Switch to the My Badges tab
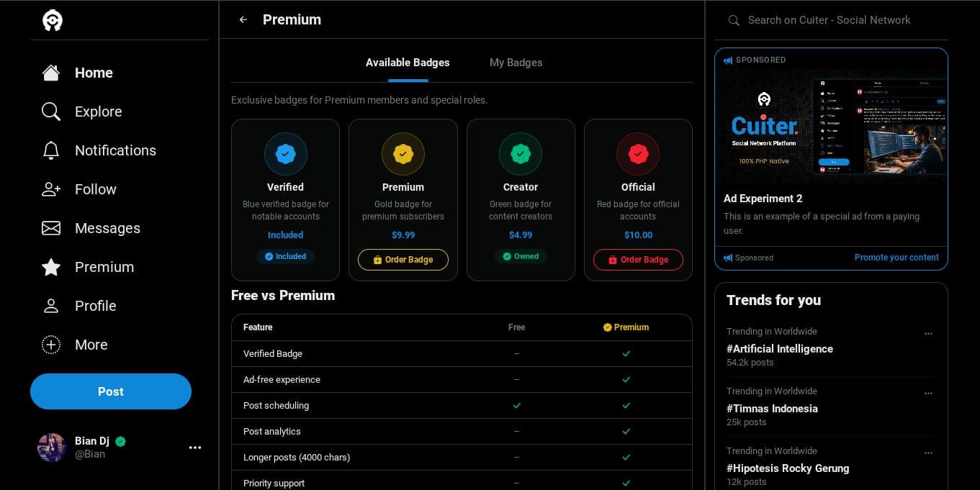The height and width of the screenshot is (490, 980). 516,63
